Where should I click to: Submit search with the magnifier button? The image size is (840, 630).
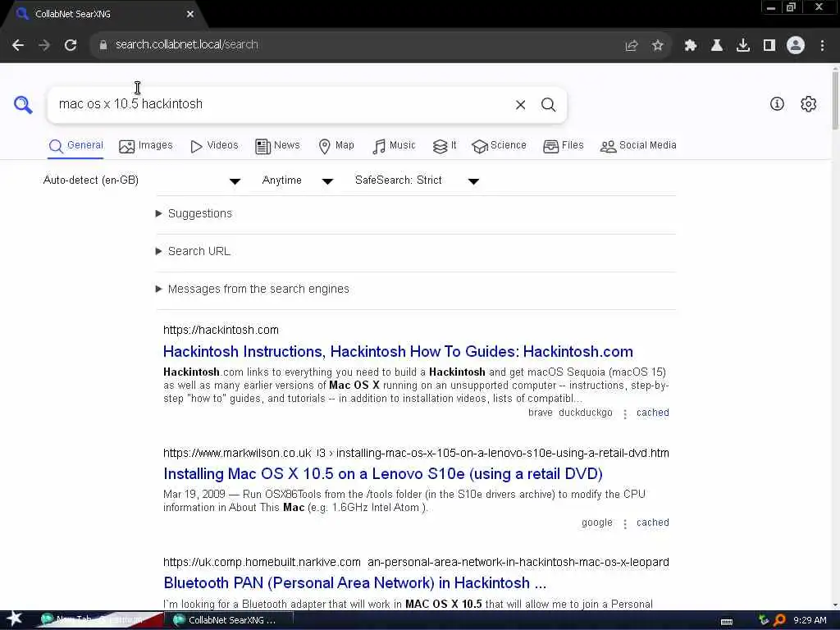(x=548, y=104)
